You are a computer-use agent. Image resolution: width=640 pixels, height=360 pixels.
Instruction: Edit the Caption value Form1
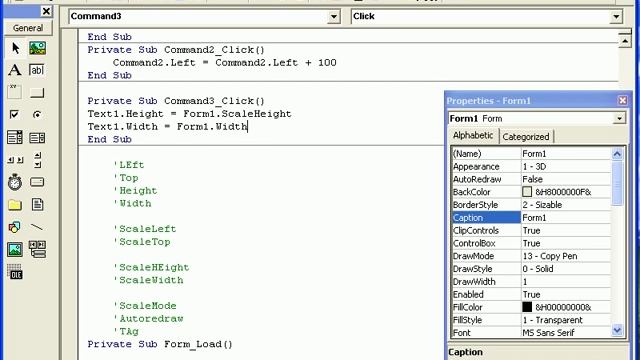pyautogui.click(x=566, y=218)
